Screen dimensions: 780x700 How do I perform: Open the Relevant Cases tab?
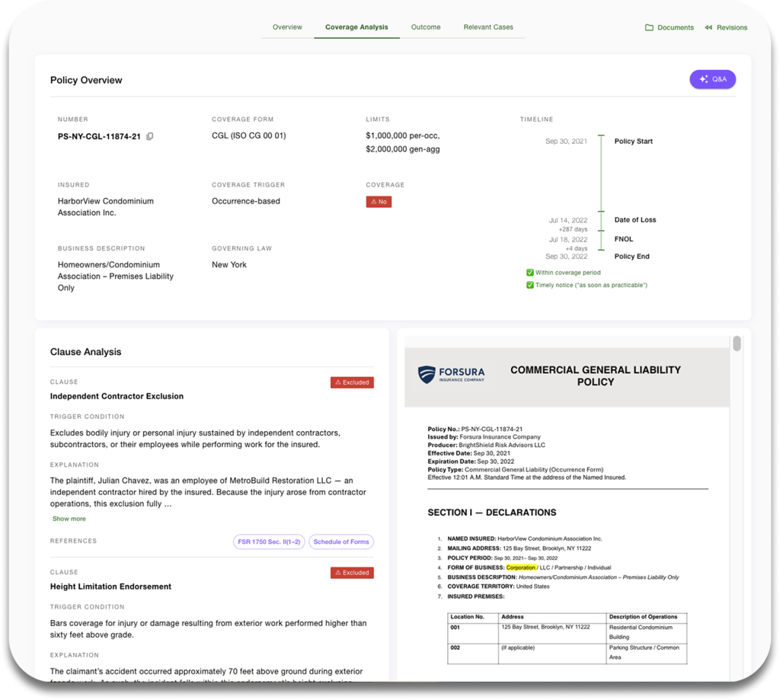pyautogui.click(x=488, y=27)
